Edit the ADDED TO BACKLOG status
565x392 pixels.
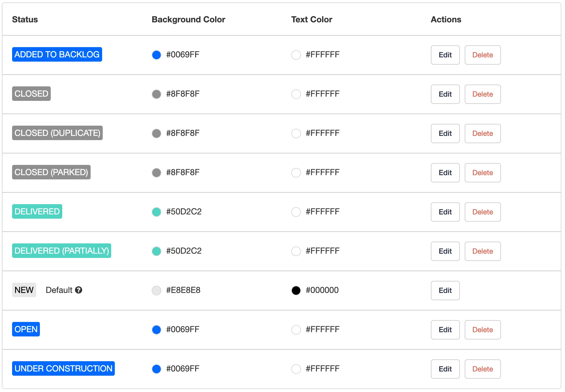point(445,55)
